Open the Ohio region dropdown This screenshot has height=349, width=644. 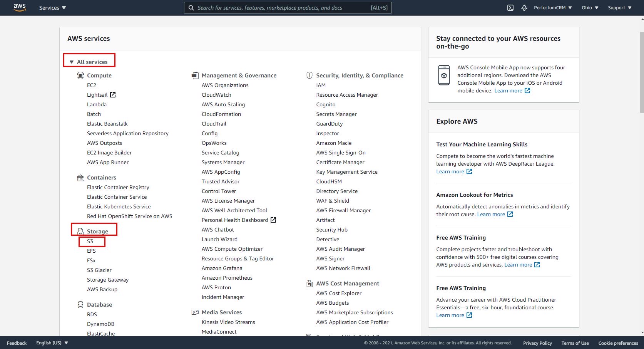point(590,8)
